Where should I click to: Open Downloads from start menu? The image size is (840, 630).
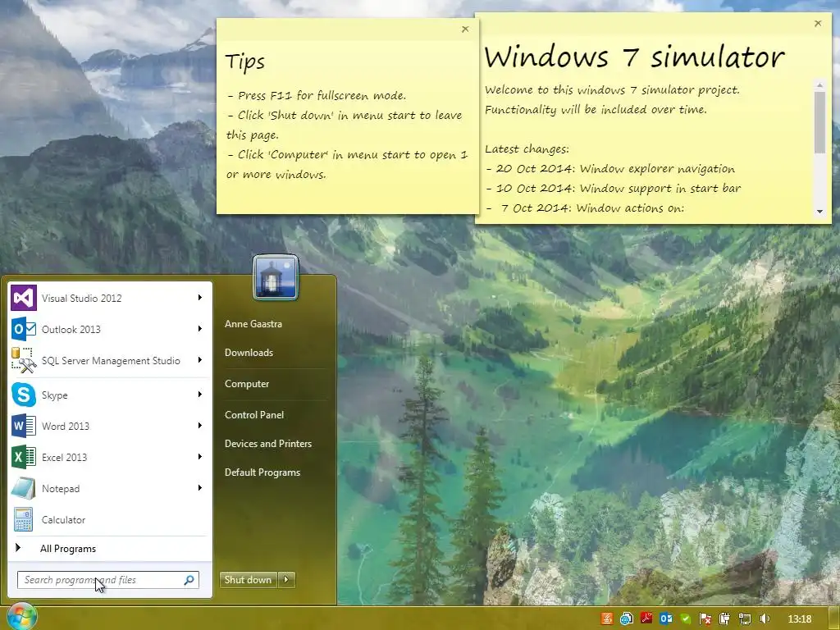pos(249,353)
